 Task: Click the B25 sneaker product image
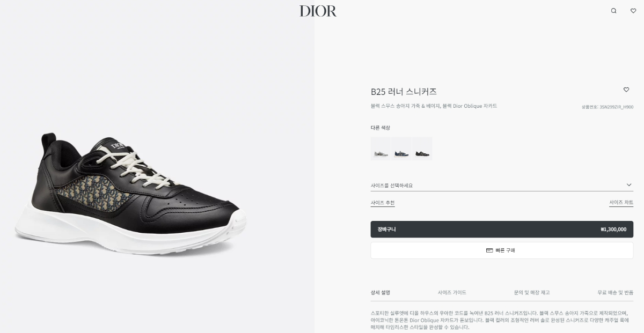130,194
